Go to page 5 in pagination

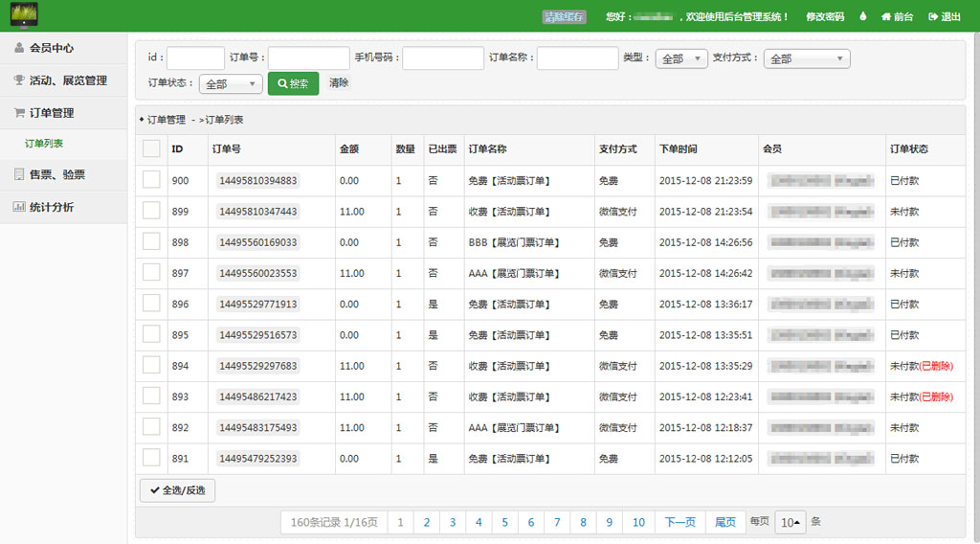click(504, 522)
